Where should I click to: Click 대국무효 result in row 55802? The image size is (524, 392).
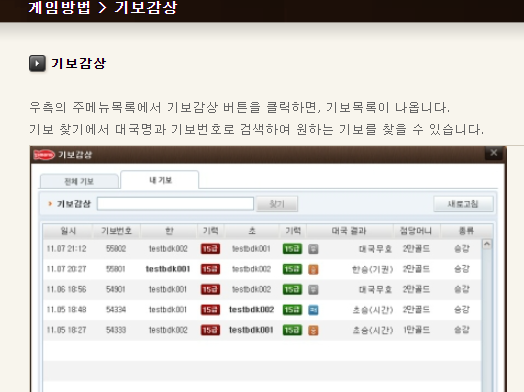click(375, 249)
